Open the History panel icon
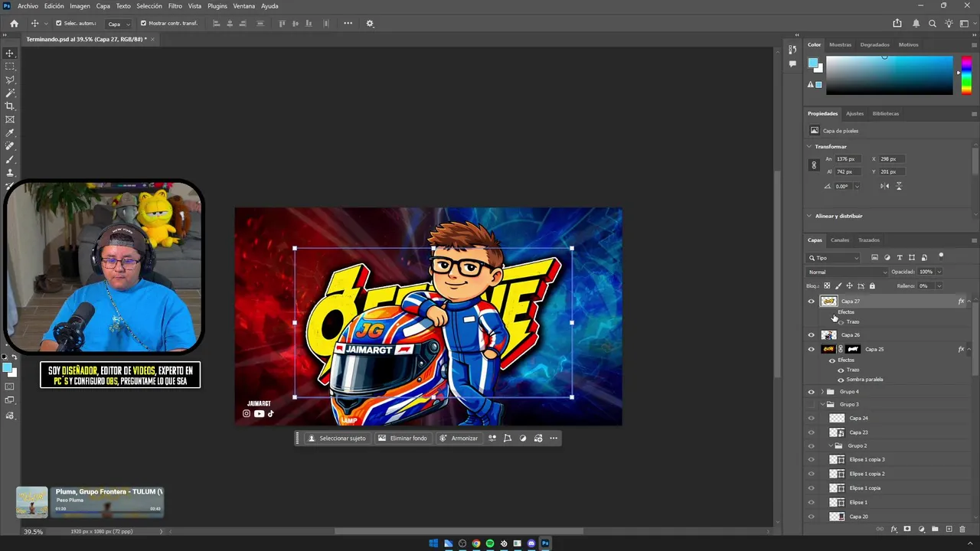Screen dimensions: 980x551 tap(792, 50)
